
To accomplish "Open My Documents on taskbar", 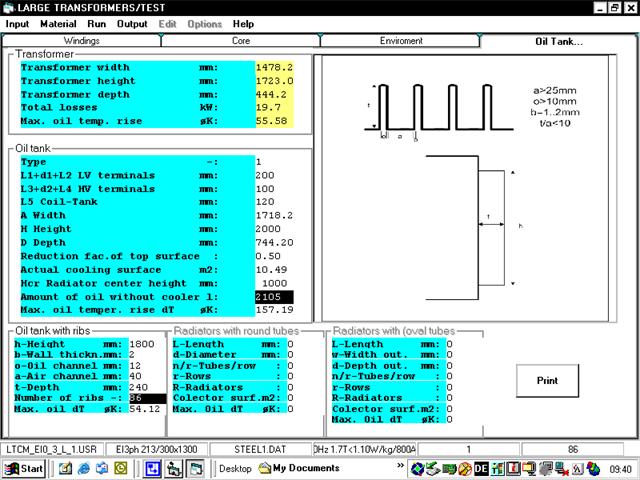I will pyautogui.click(x=300, y=468).
